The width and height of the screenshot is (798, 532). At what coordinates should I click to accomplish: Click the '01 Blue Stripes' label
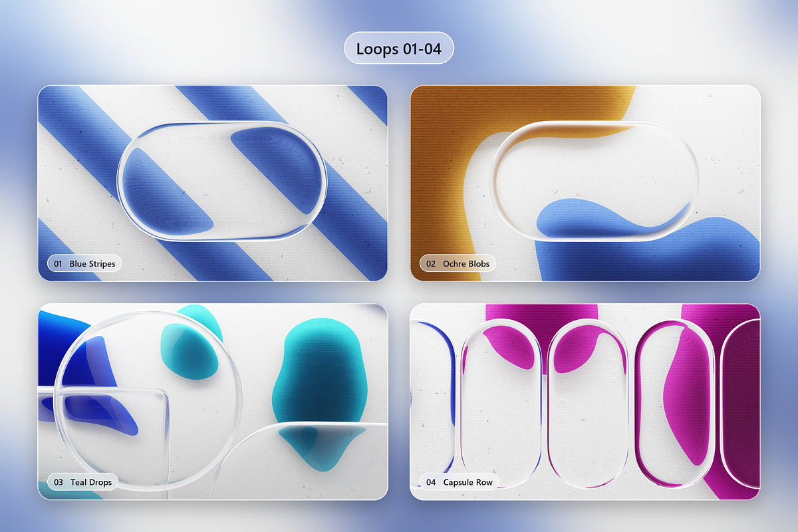84,264
